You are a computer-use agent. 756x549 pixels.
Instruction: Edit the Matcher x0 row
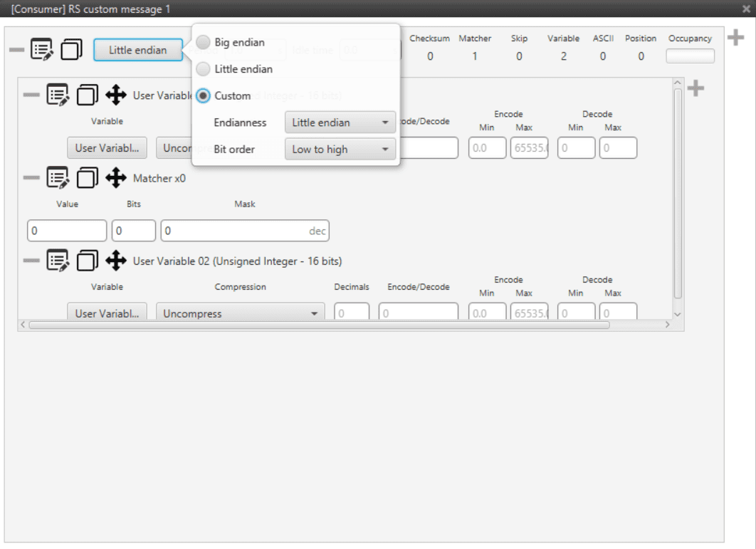pyautogui.click(x=58, y=178)
